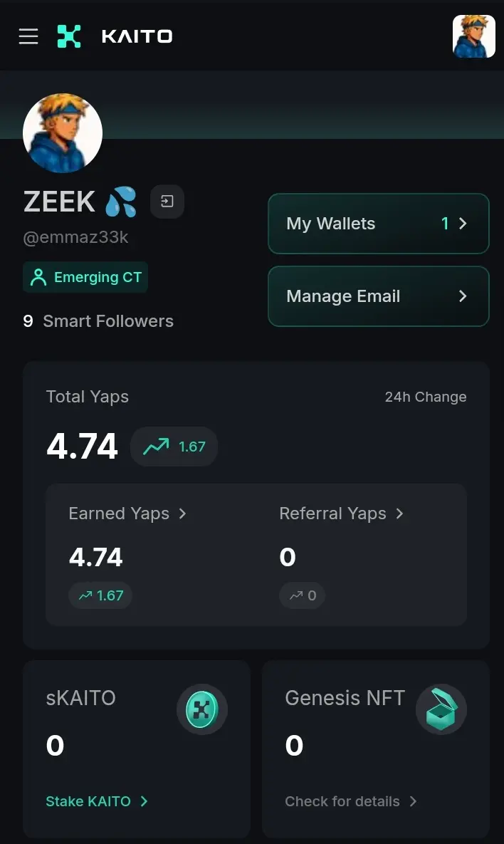Follow the Stake KAITO link

[x=97, y=801]
